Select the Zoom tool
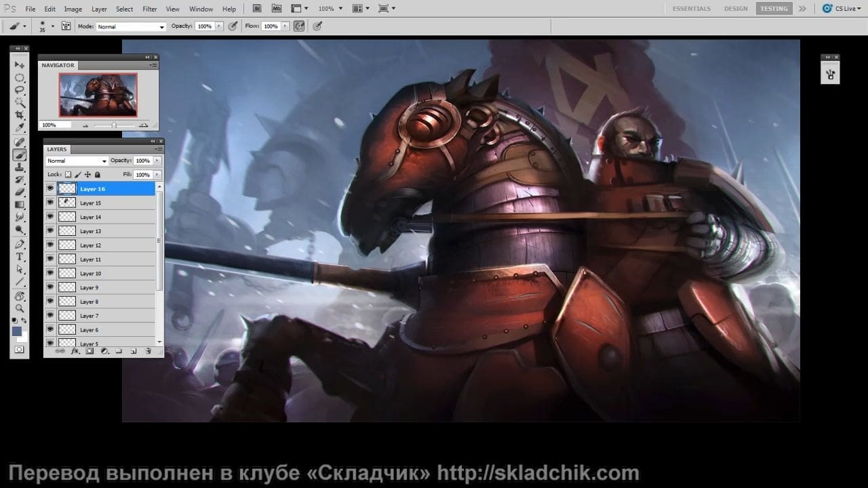The height and width of the screenshot is (488, 868). pos(20,308)
